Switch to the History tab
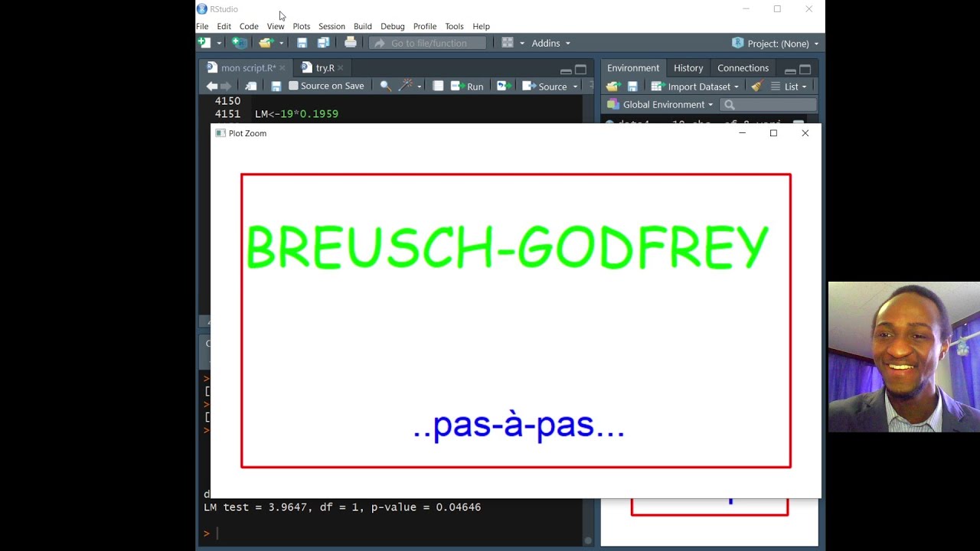 pos(688,68)
